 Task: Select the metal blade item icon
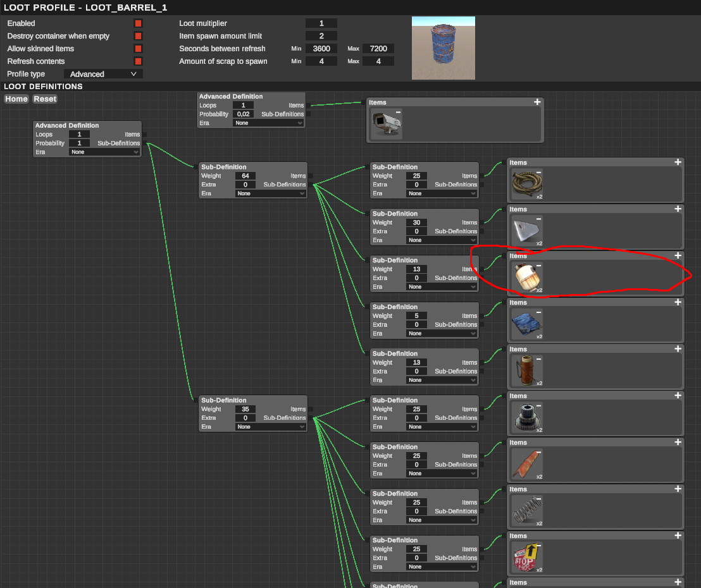(x=526, y=231)
